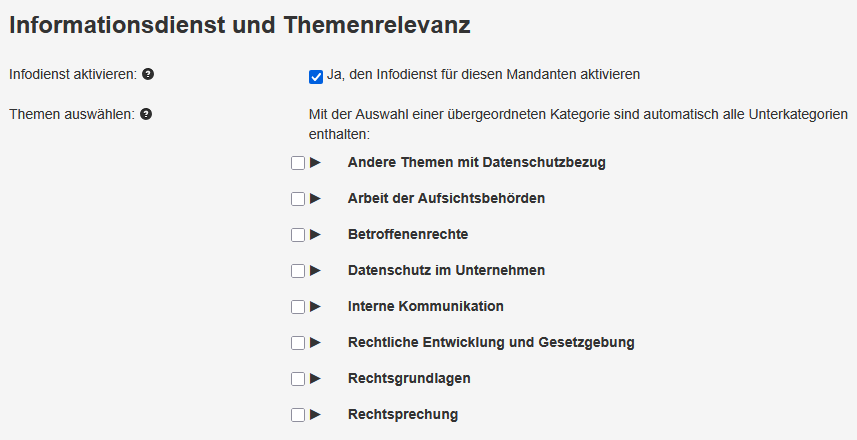Viewport: 857px width, 440px height.
Task: Select the Betroffenenrechte checkbox
Action: [x=298, y=235]
